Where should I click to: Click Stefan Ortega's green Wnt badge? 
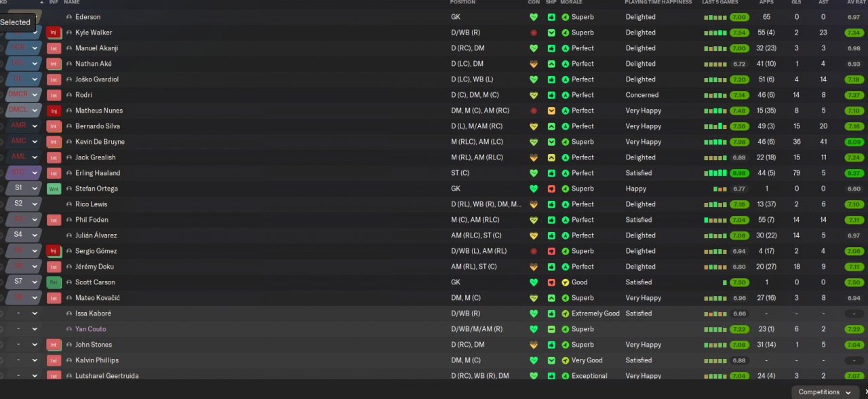[54, 189]
